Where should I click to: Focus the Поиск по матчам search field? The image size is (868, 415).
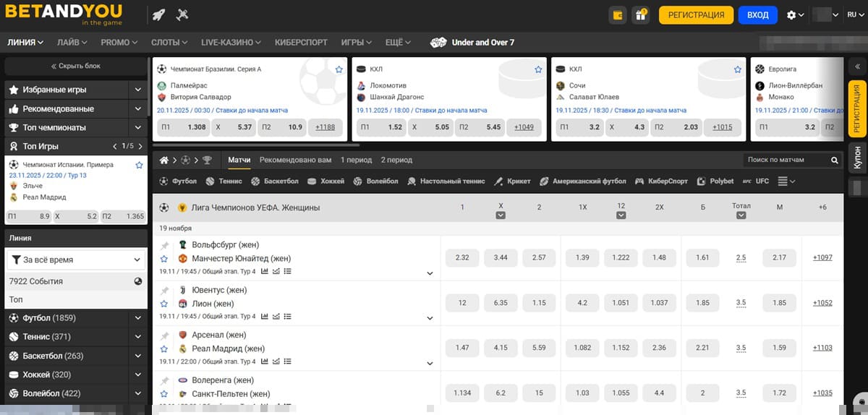coord(791,160)
